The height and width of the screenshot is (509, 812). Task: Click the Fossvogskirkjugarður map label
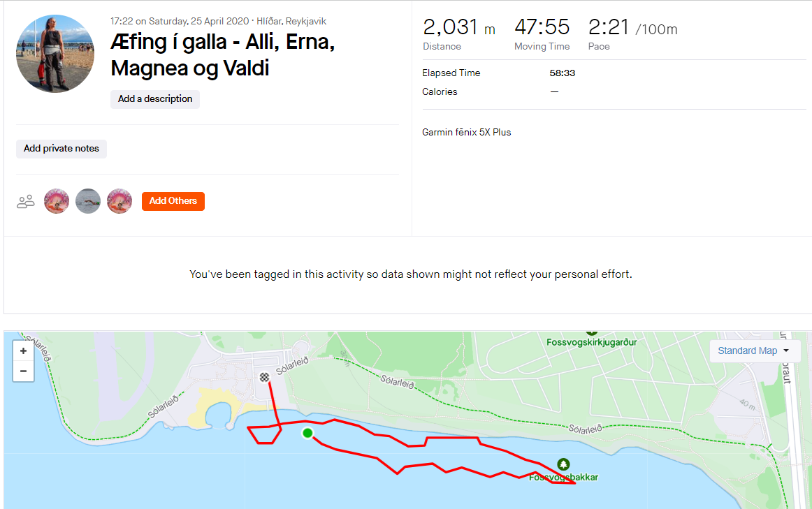tap(591, 342)
